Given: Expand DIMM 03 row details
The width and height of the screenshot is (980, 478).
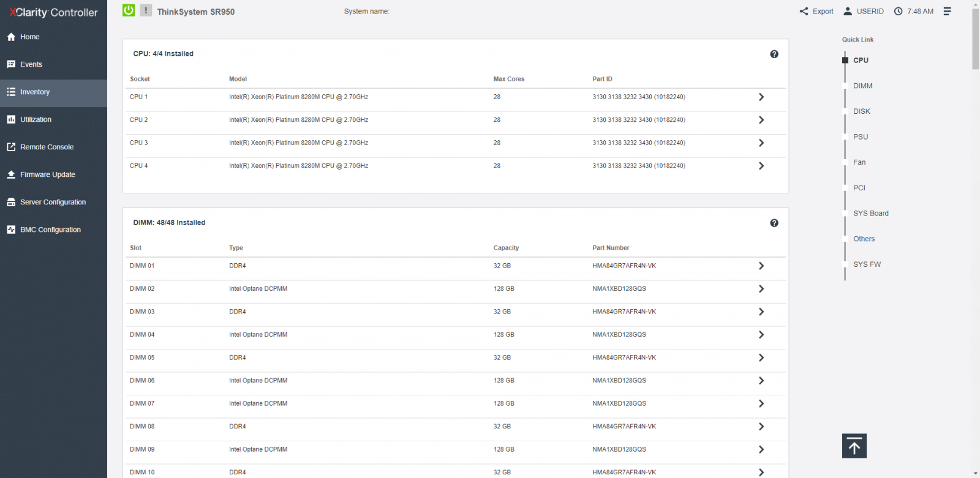Looking at the screenshot, I should (x=761, y=312).
